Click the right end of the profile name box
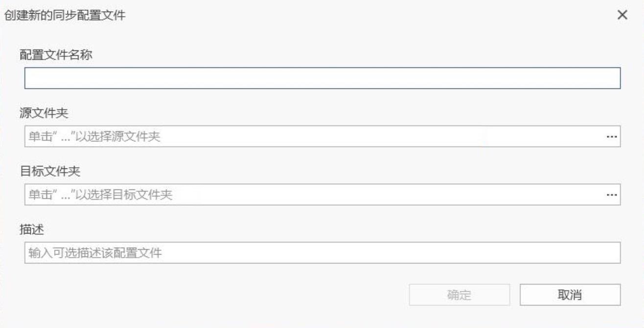 click(607, 78)
